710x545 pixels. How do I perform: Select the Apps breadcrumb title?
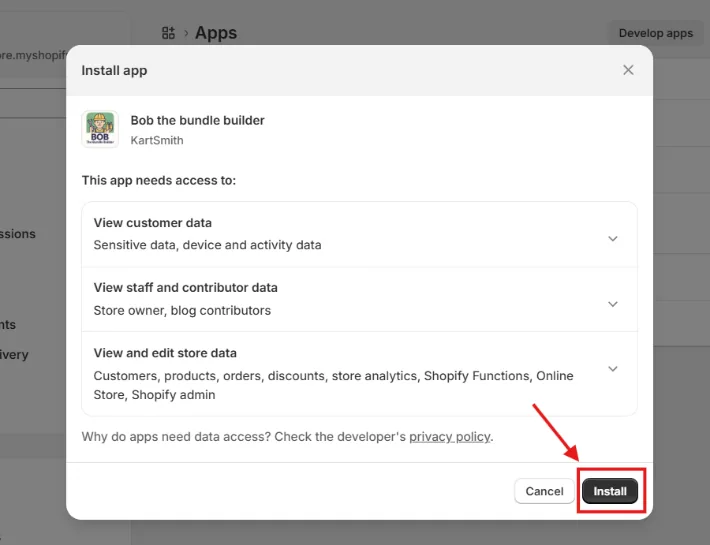[216, 33]
